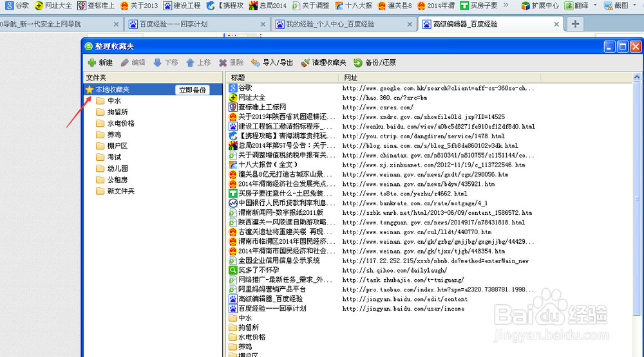The image size is (644, 357).
Task: Click the 新建 (New) toolbar button
Action: point(100,62)
